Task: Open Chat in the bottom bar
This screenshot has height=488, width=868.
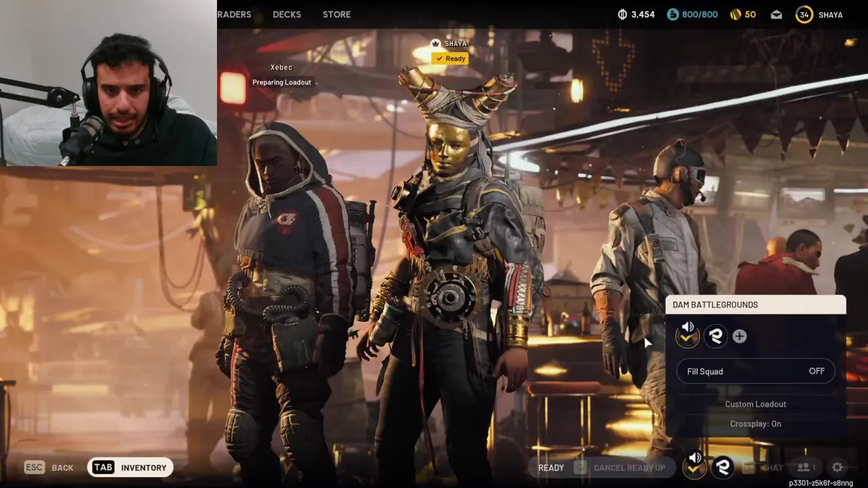Action: (772, 468)
